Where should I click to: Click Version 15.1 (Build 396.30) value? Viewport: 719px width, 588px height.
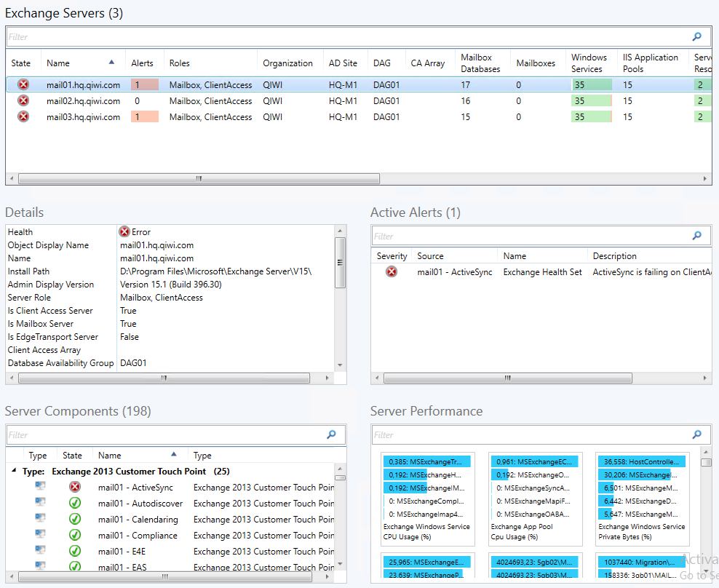pos(170,285)
